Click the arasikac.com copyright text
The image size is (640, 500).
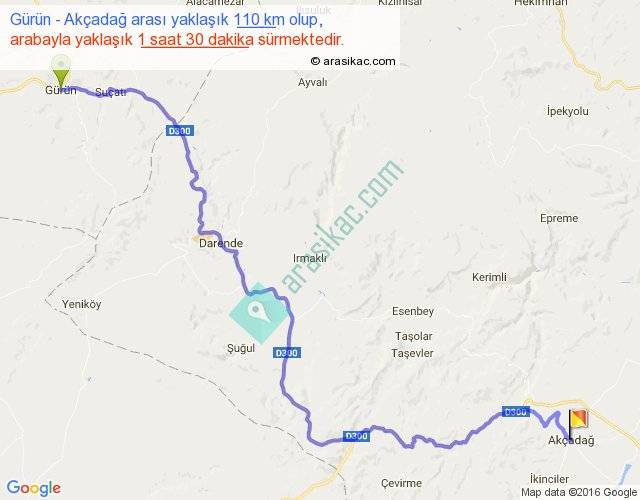[x=353, y=61]
